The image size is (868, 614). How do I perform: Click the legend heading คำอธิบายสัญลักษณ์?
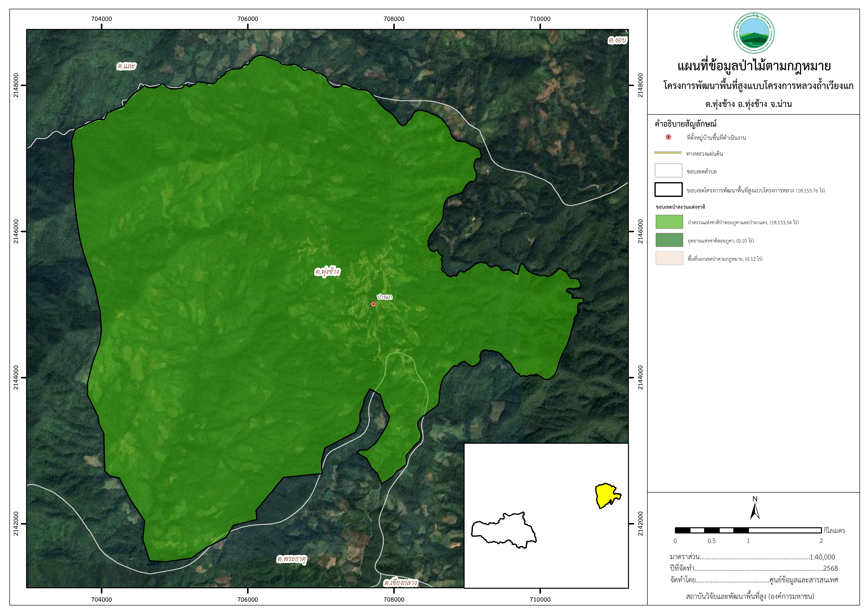coord(686,124)
